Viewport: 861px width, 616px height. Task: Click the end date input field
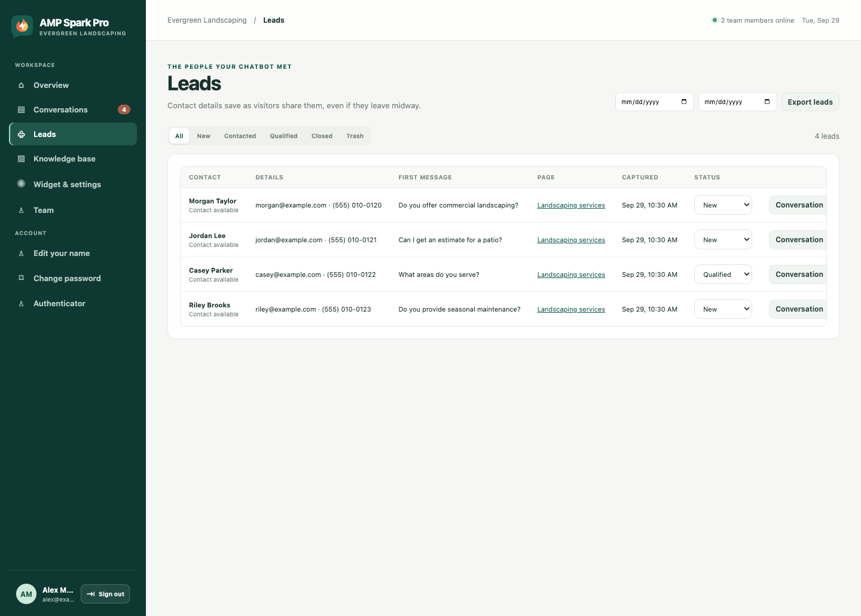[738, 102]
